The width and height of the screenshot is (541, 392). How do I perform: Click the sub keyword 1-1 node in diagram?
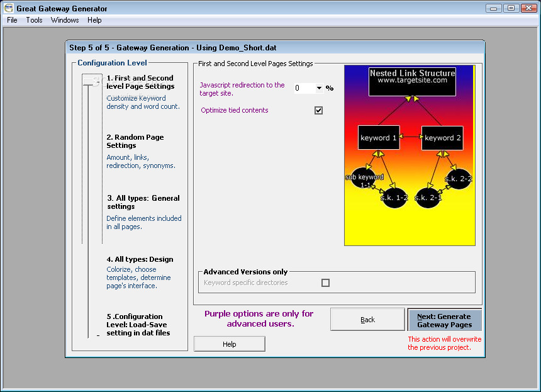[x=365, y=179]
